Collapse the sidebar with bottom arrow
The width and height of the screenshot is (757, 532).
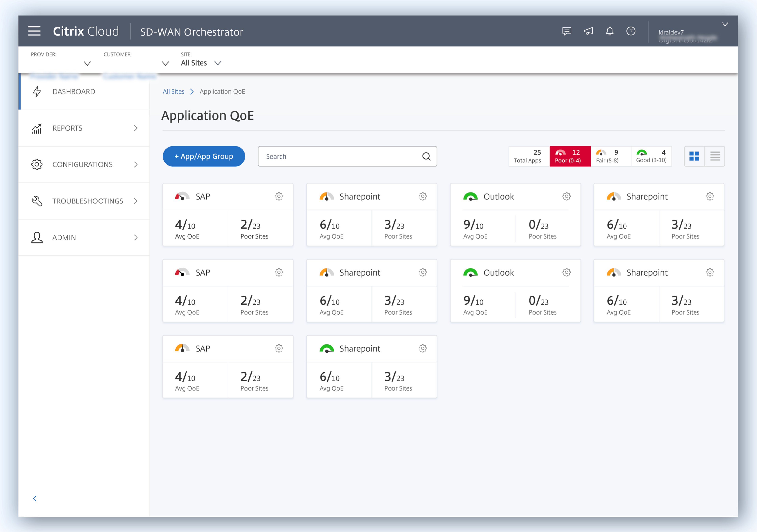35,498
